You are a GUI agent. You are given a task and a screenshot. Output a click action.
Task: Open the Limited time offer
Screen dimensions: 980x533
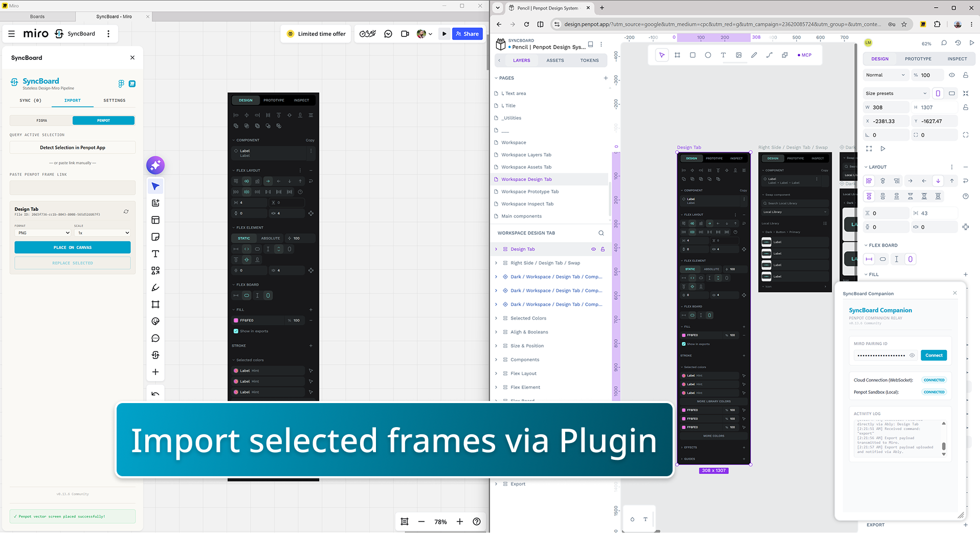coord(316,34)
